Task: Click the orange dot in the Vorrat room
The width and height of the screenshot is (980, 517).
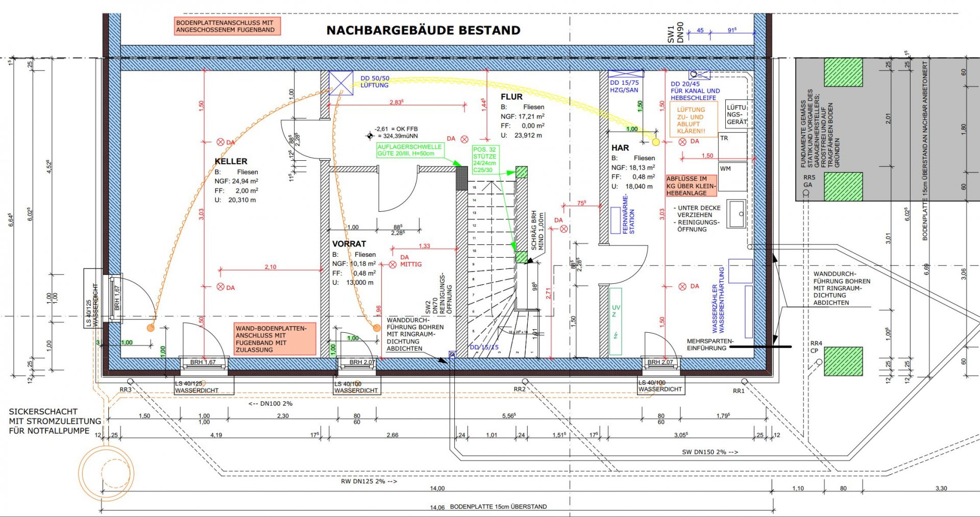Action: click(x=377, y=328)
